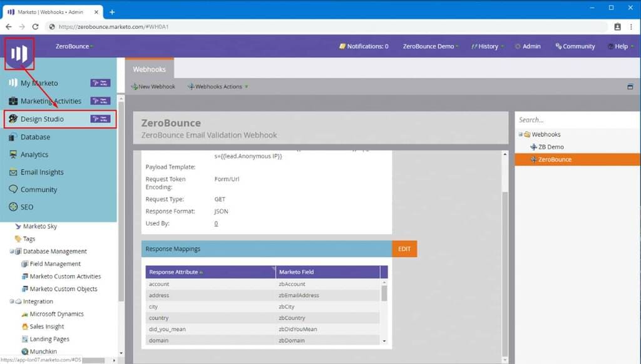Click the Marketing Activities new-tab icon
The height and width of the screenshot is (364, 641).
click(100, 101)
